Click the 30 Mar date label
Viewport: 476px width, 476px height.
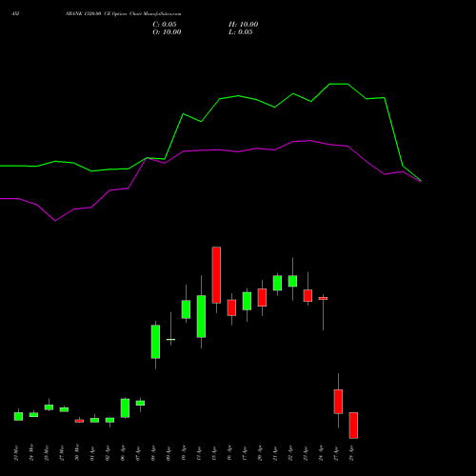pyautogui.click(x=77, y=453)
